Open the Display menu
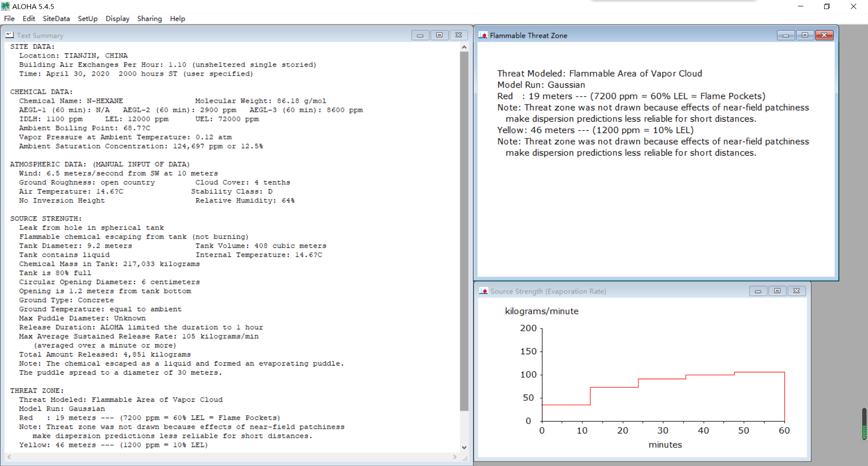 point(117,19)
